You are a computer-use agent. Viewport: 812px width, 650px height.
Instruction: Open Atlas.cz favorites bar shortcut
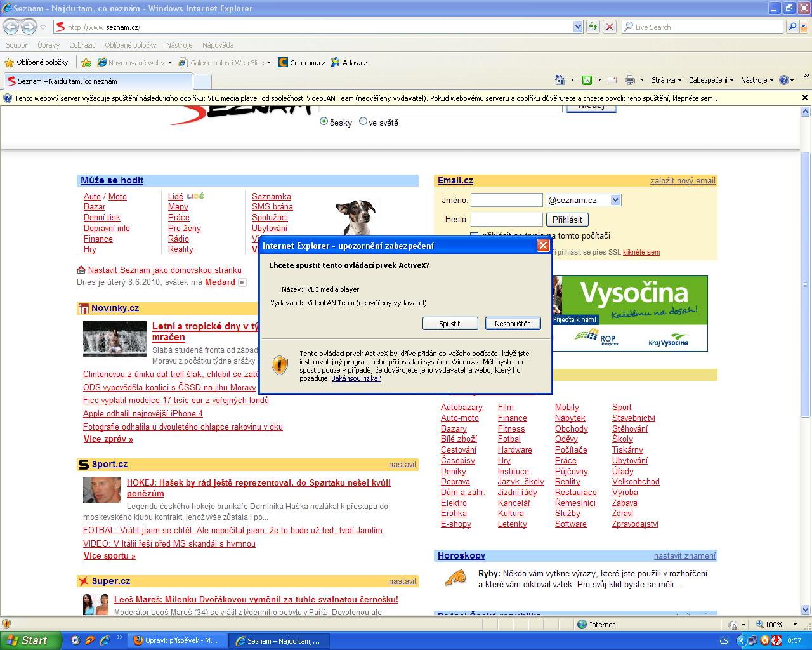348,62
